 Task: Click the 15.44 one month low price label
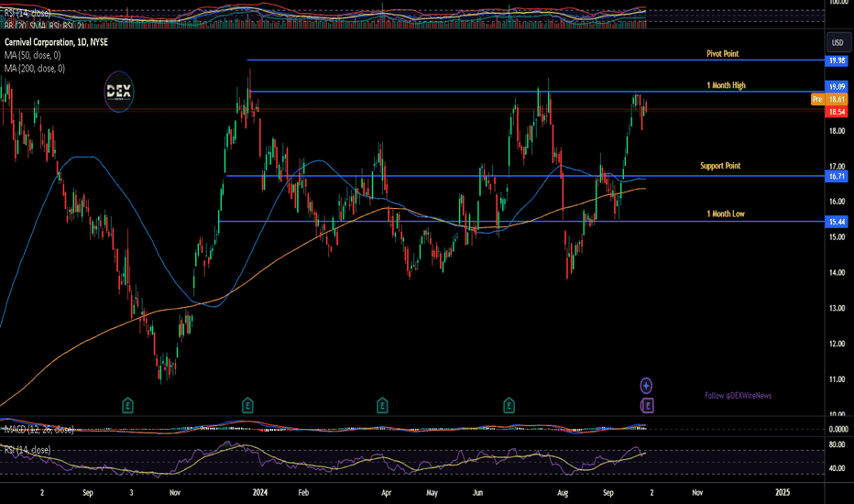(x=837, y=222)
